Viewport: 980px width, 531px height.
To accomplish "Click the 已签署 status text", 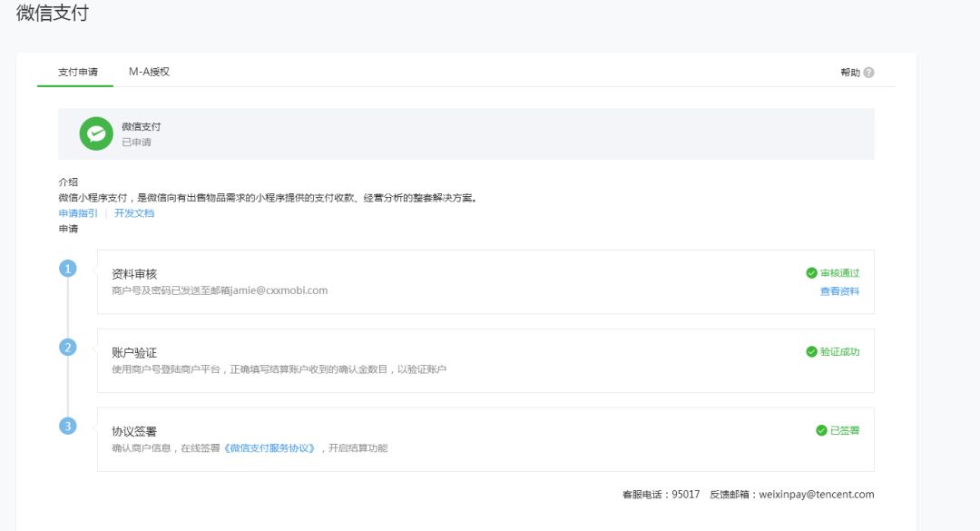I will click(845, 430).
